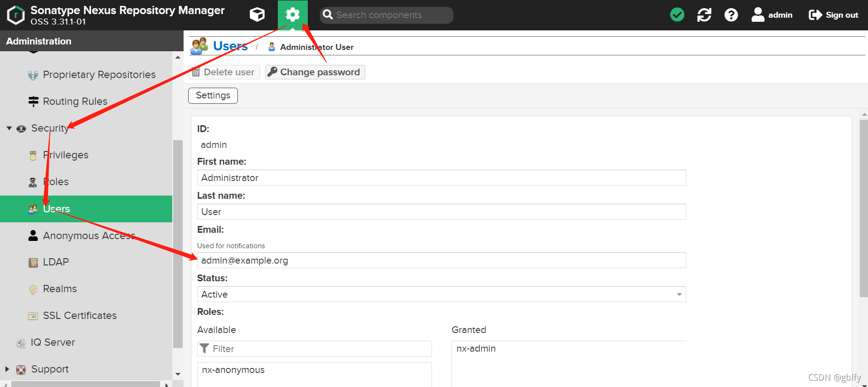Image resolution: width=868 pixels, height=387 pixels.
Task: Check the green system status icon
Action: (677, 15)
